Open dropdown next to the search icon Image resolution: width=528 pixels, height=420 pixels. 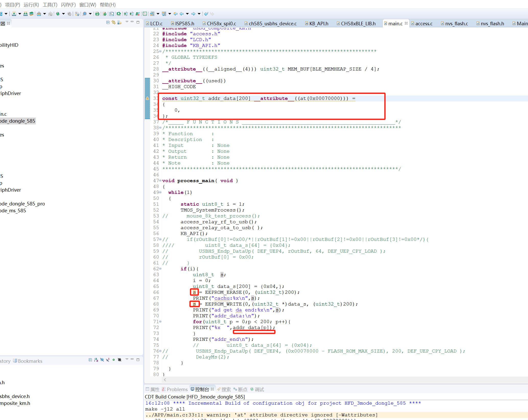pos(90,14)
